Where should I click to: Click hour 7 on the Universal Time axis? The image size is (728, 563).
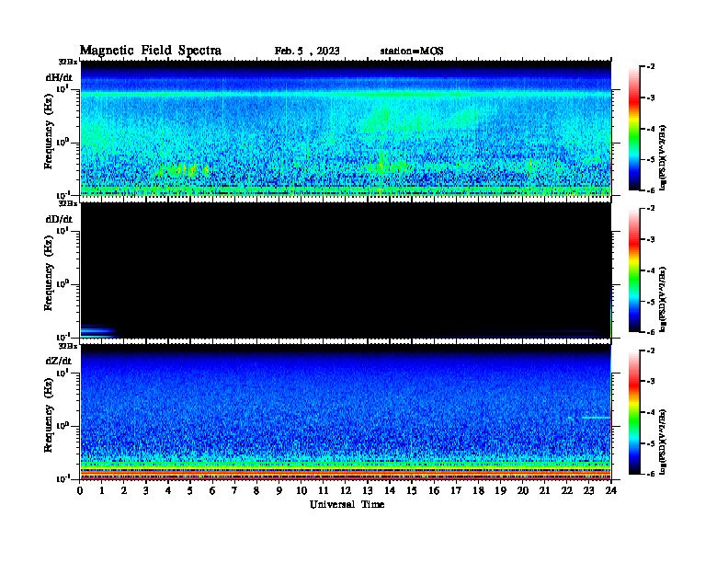pyautogui.click(x=235, y=490)
